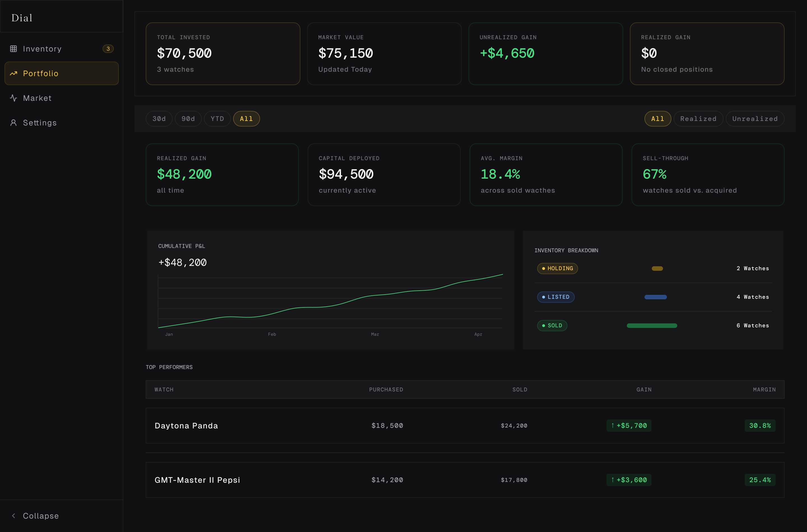The width and height of the screenshot is (807, 532).
Task: Click the Dial logo
Action: click(x=22, y=18)
